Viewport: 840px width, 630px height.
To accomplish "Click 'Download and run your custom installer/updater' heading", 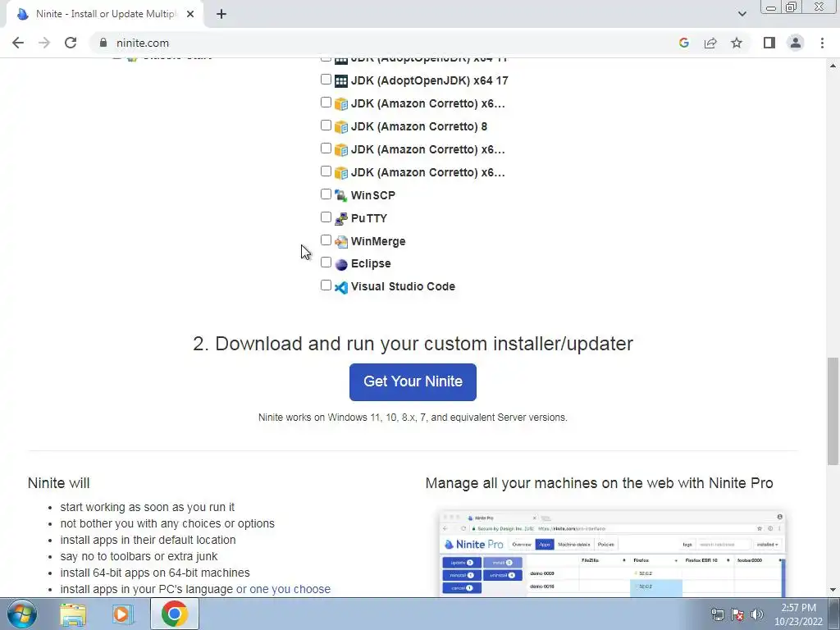I will tap(413, 344).
